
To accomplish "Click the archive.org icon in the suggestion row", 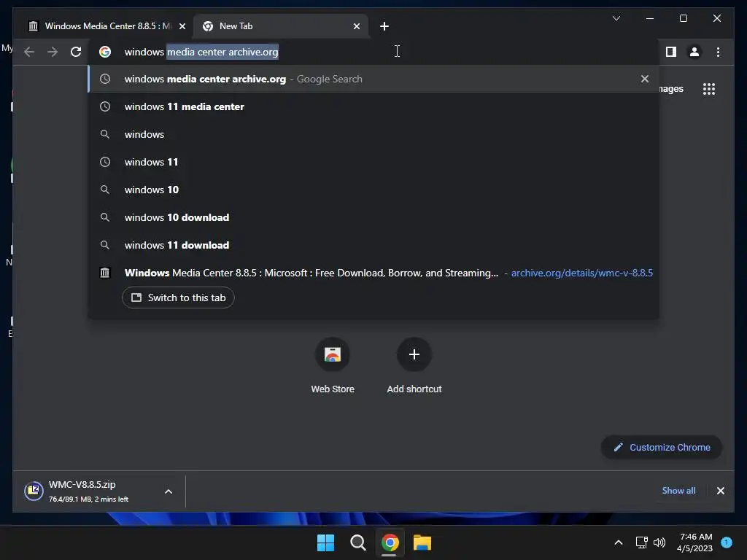I will (105, 273).
